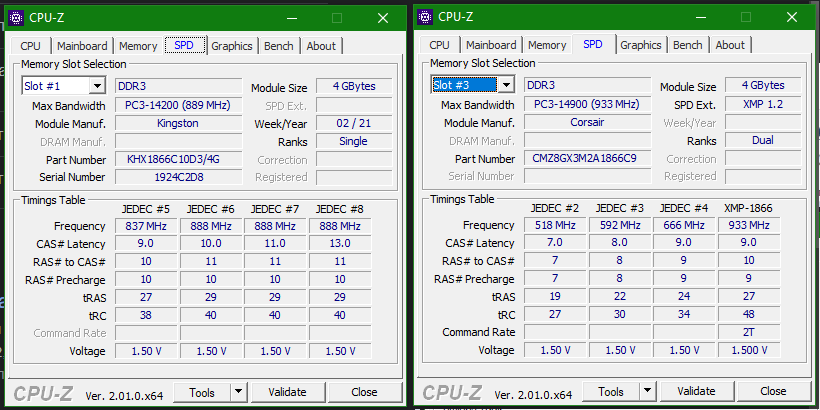Click 933 MHz frequency under XMP-1866

749,225
